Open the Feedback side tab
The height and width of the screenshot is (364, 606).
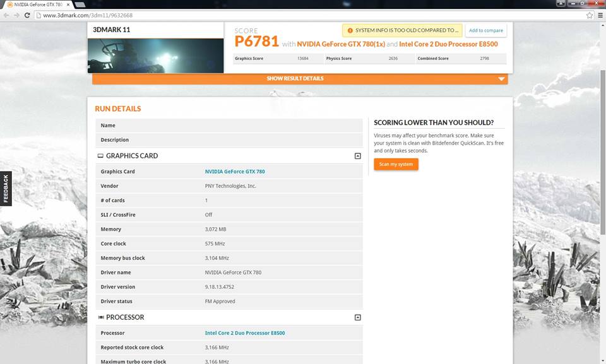pos(6,189)
